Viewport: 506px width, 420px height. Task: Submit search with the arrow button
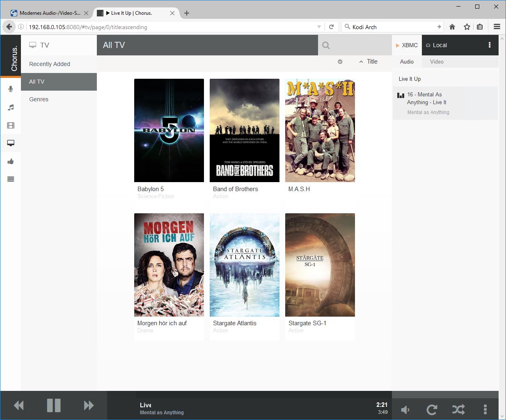click(439, 27)
